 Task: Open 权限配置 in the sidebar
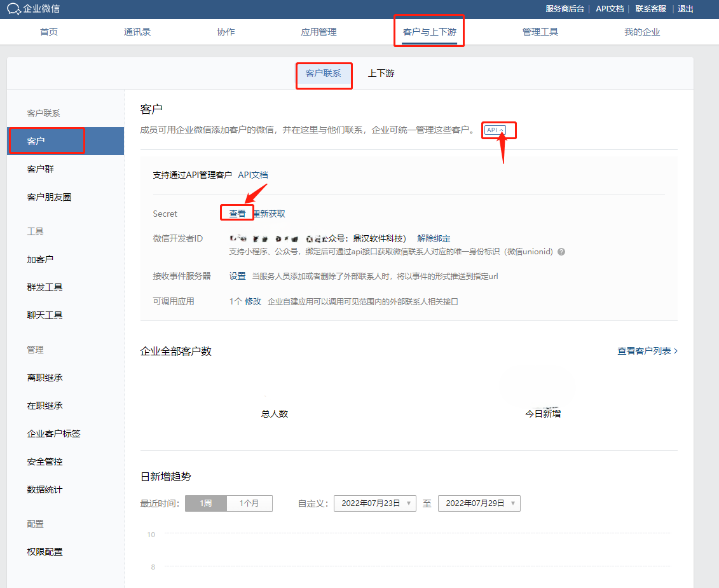[45, 552]
